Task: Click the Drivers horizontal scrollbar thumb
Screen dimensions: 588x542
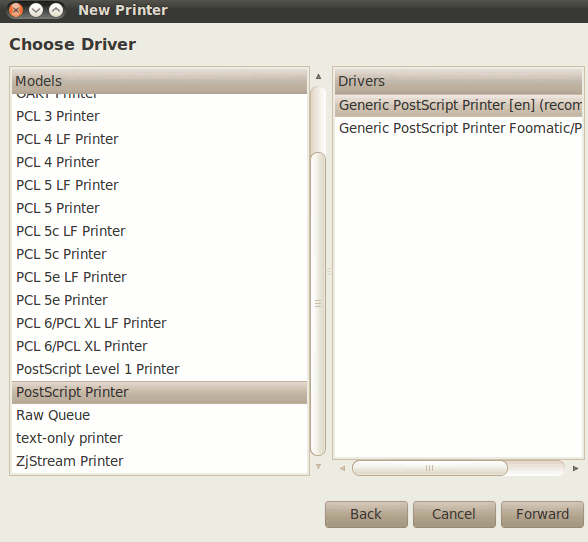Action: pyautogui.click(x=430, y=468)
